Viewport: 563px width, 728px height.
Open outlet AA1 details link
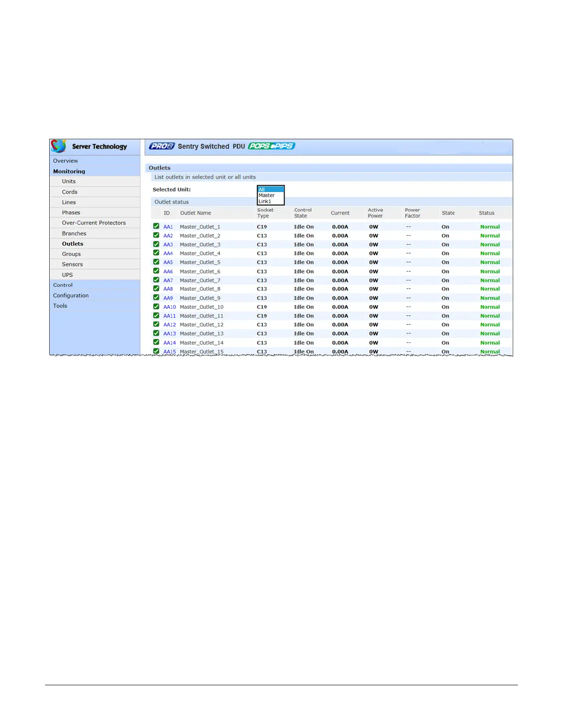168,227
